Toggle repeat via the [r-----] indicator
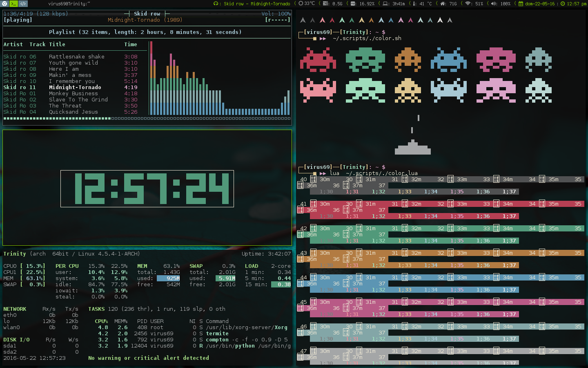Viewport: 588px width, 368px height. pyautogui.click(x=278, y=19)
